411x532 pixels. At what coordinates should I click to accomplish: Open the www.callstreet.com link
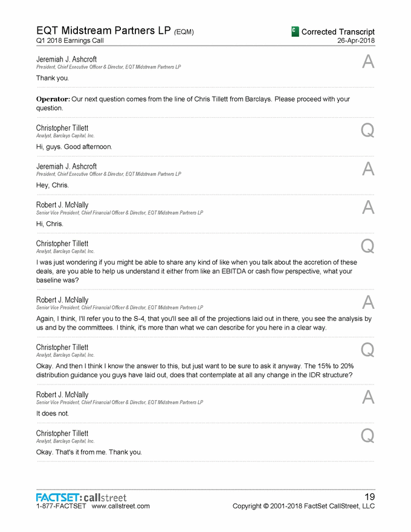click(120, 506)
